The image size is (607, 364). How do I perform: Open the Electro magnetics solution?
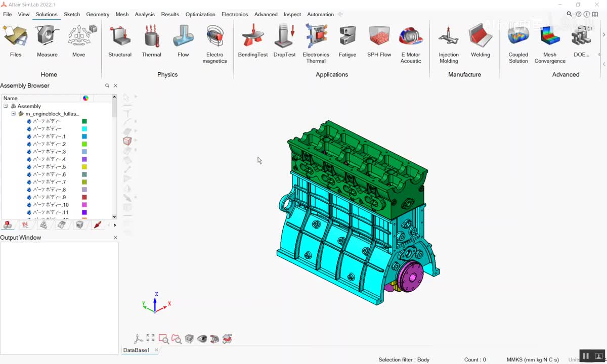215,44
